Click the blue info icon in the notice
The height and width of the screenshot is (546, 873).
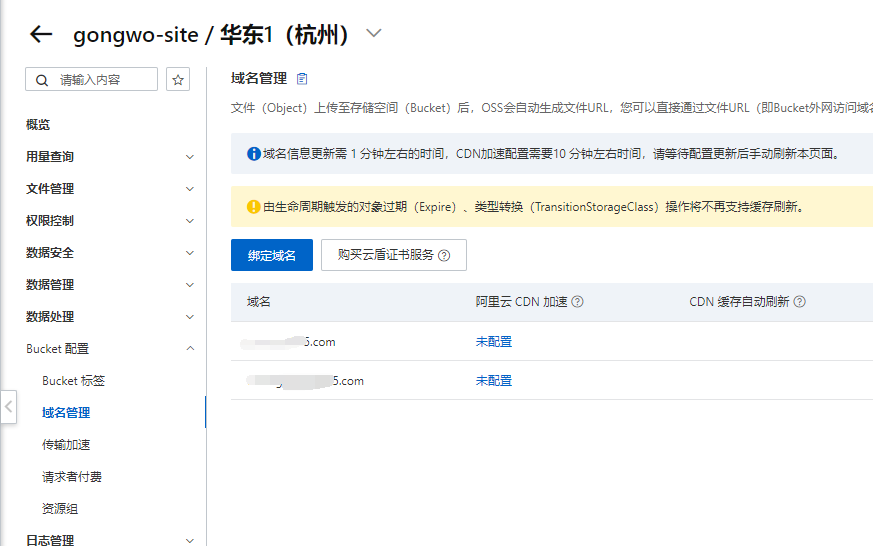[253, 154]
